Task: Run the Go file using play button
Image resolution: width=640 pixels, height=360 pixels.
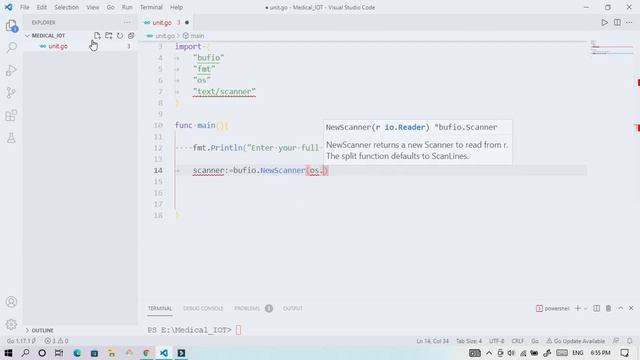Action: click(x=604, y=22)
